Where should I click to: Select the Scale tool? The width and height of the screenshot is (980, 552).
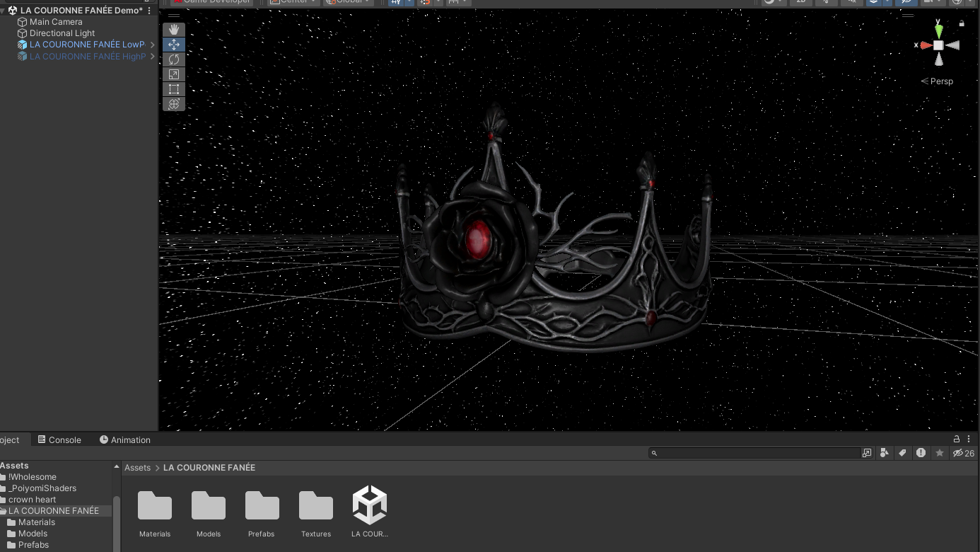tap(174, 74)
